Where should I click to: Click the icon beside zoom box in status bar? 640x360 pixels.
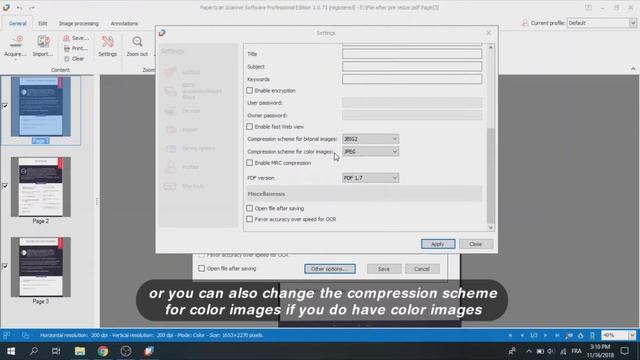592,336
